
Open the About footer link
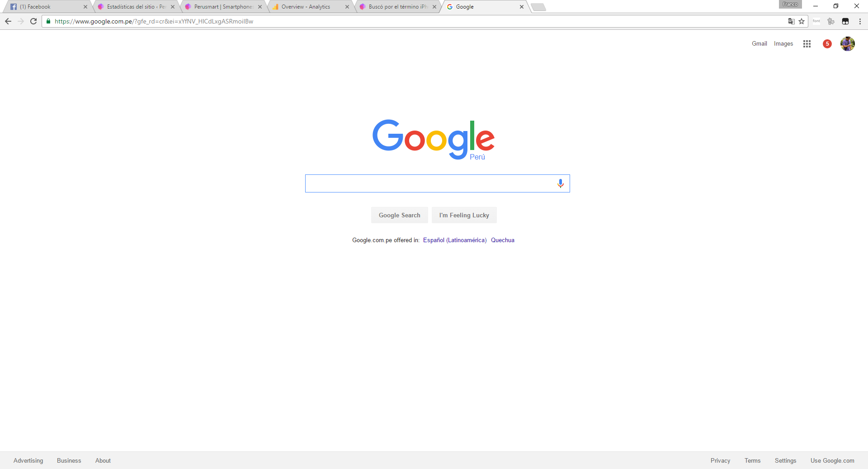(103, 460)
